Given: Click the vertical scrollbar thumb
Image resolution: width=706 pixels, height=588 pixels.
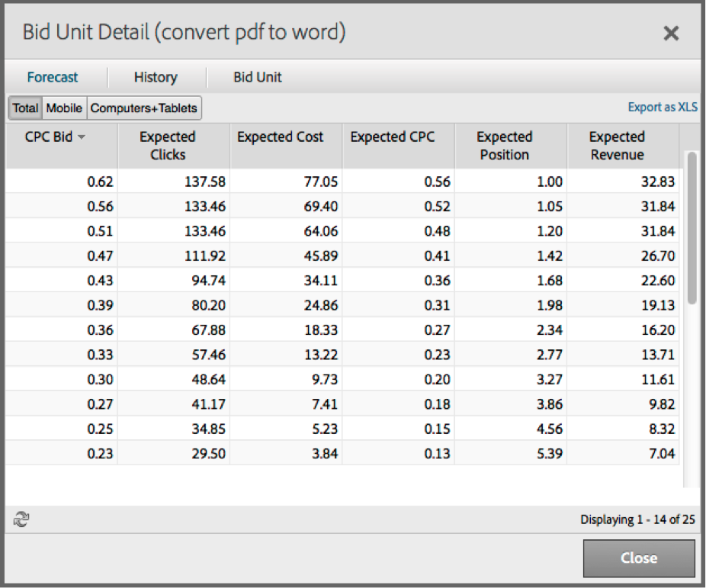Looking at the screenshot, I should pos(692,227).
